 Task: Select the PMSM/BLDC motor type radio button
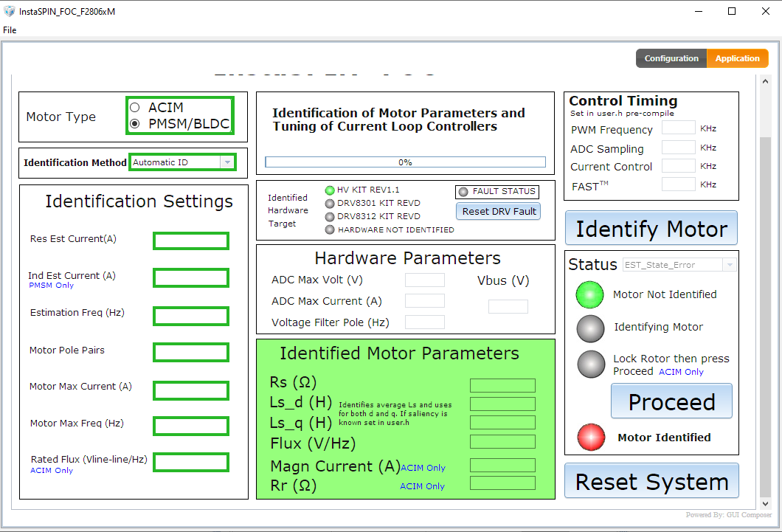[135, 123]
